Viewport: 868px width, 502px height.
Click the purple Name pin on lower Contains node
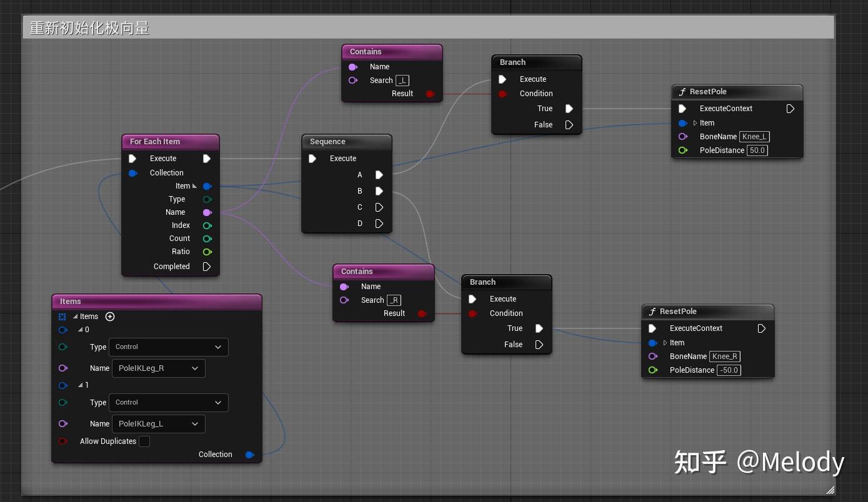tap(344, 287)
